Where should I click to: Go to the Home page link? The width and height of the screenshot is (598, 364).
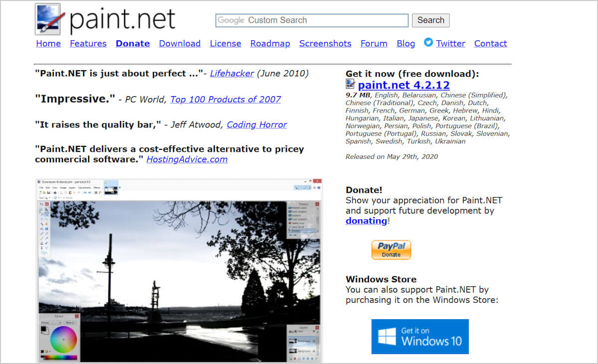[x=48, y=43]
